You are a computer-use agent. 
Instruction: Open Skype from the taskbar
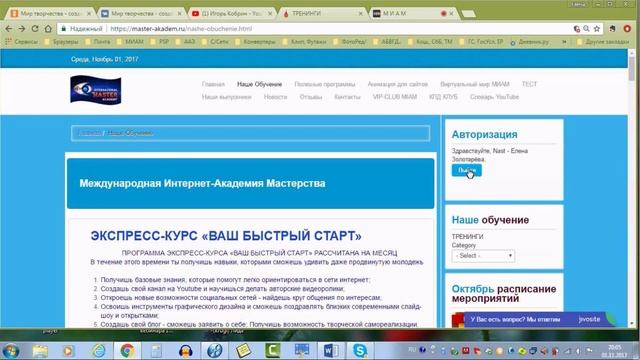360,351
